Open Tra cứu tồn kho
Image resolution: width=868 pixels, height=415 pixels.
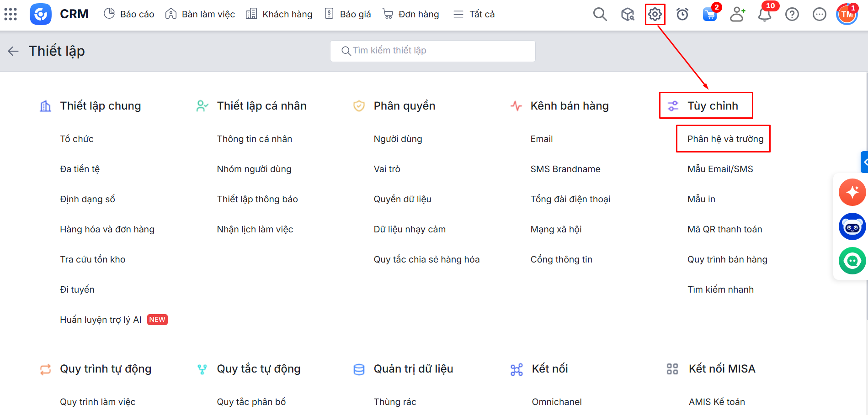click(x=93, y=259)
